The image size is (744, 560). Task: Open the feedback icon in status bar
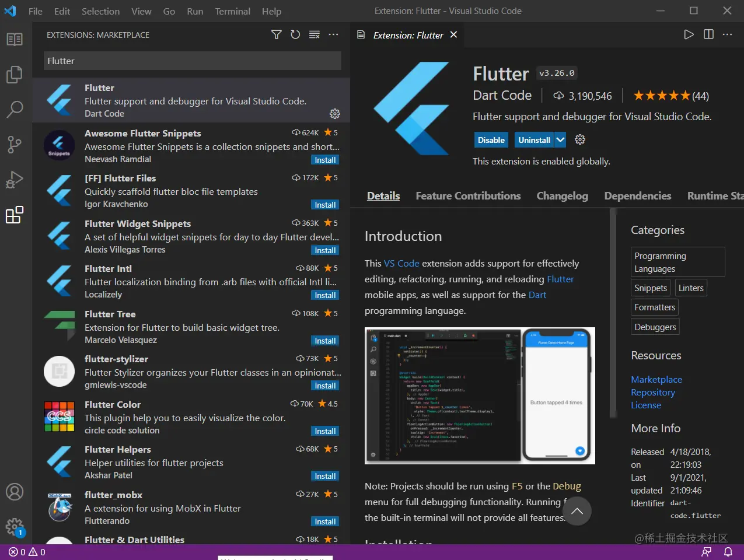click(x=707, y=552)
